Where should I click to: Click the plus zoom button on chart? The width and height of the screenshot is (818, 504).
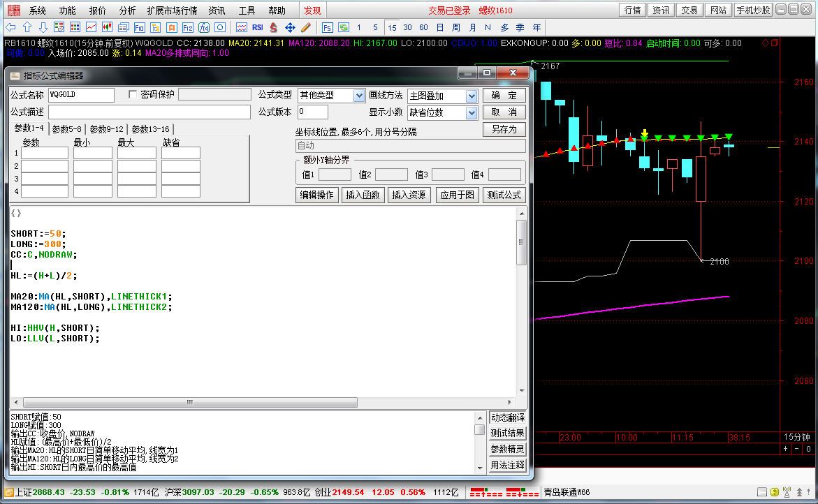click(786, 449)
